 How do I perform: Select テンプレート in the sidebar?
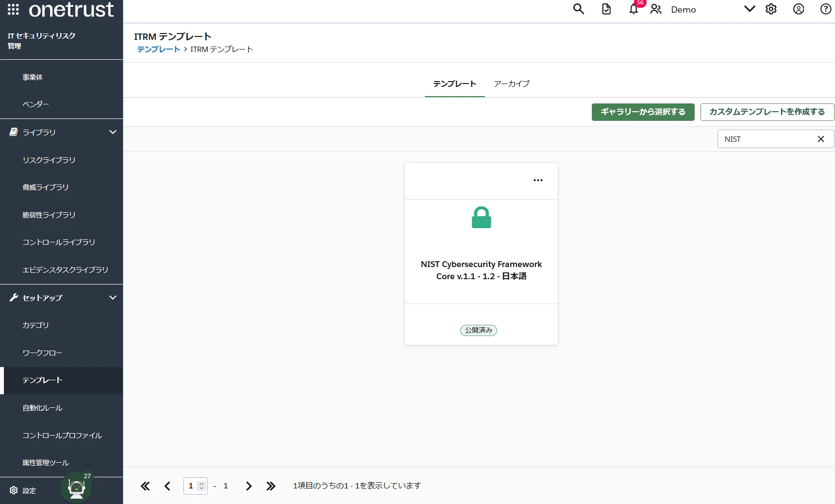tap(62, 381)
